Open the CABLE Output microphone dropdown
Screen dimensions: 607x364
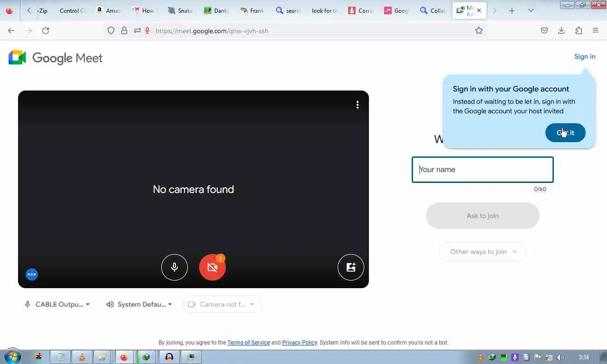pyautogui.click(x=57, y=304)
